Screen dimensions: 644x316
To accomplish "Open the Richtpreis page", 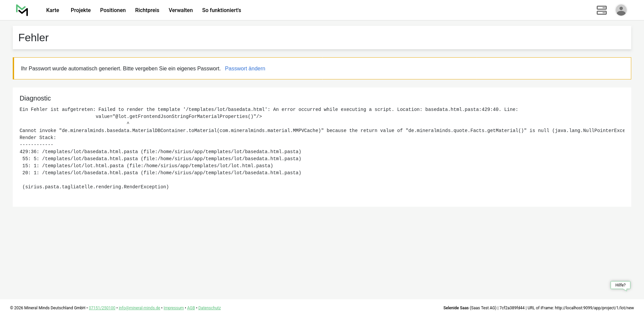I will coord(147,10).
